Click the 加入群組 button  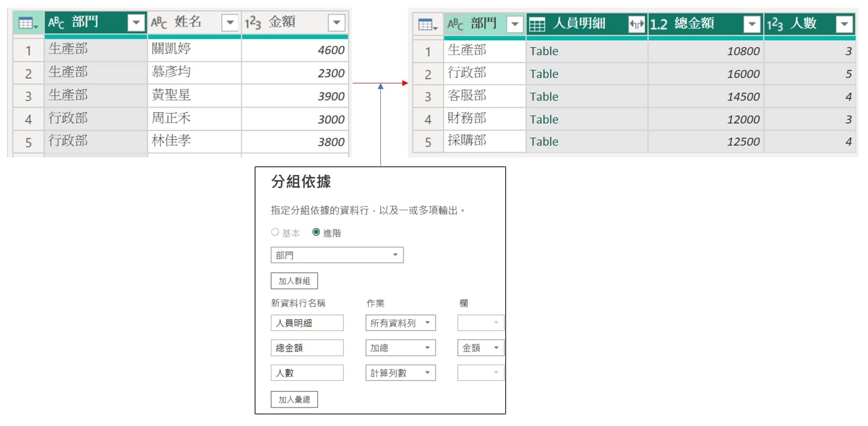[294, 281]
